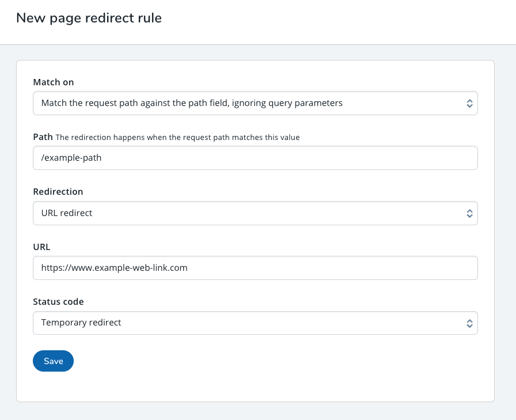This screenshot has width=516, height=420.
Task: Click the Status code label
Action: 58,301
